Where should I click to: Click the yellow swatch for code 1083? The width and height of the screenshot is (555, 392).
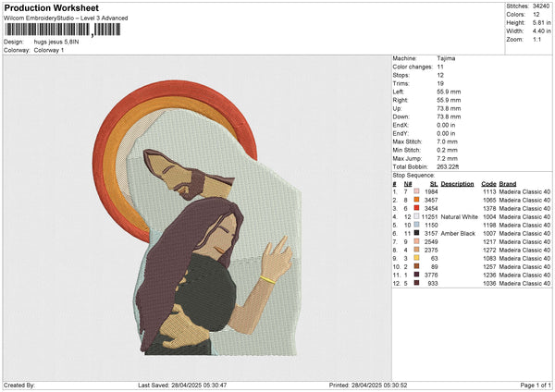[416, 258]
